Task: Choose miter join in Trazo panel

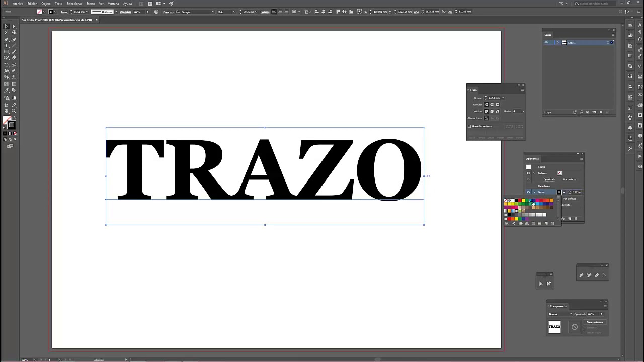Action: [486, 111]
